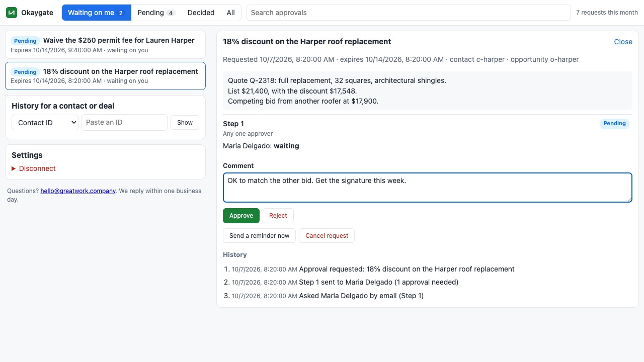The width and height of the screenshot is (644, 362).
Task: Show the All approvals tab
Action: pyautogui.click(x=230, y=13)
